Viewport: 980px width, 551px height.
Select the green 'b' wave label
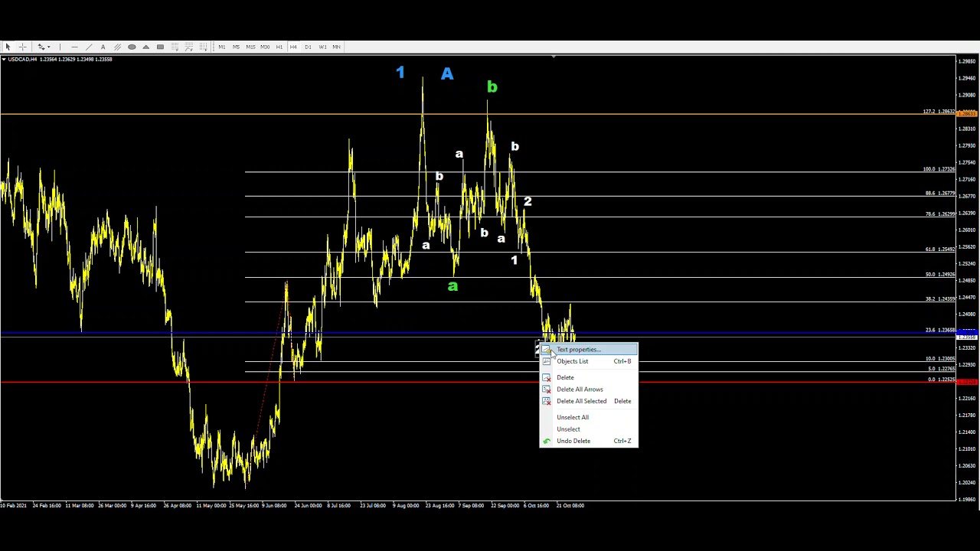(492, 87)
